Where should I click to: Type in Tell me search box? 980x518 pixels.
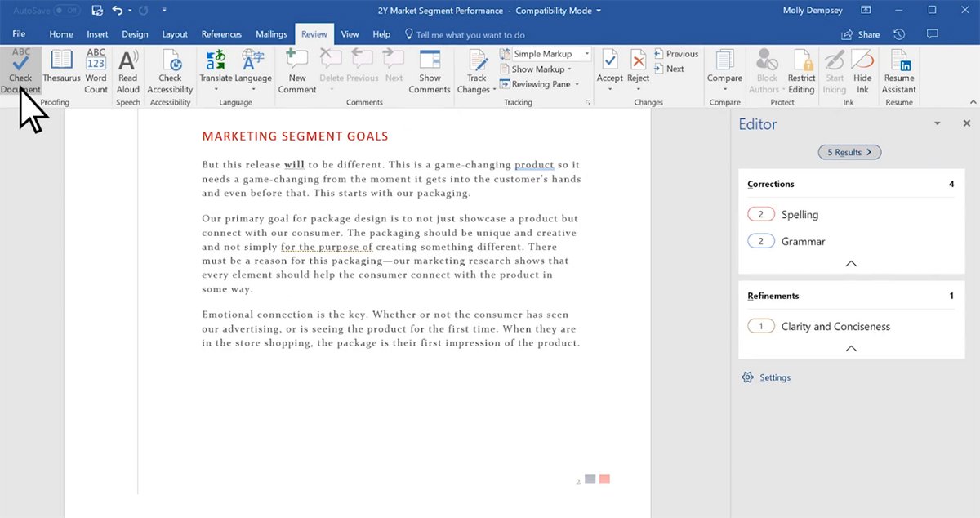tap(470, 35)
